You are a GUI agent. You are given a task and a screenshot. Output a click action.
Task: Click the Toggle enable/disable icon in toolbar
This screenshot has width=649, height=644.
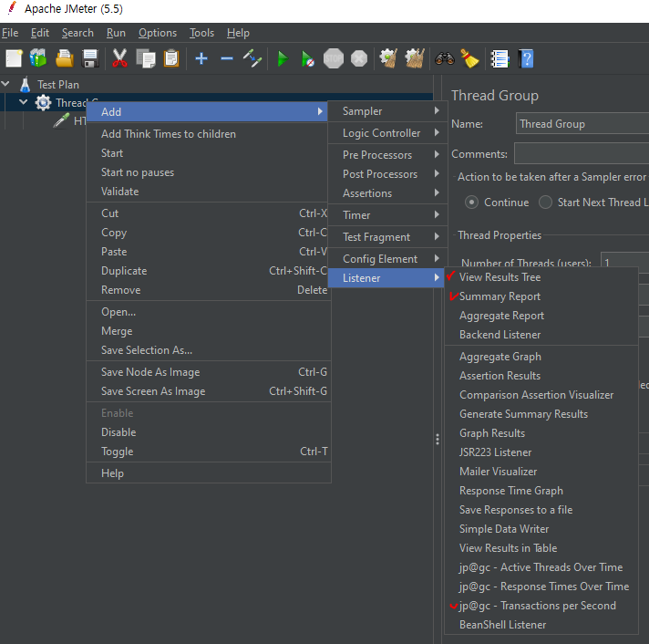click(x=252, y=58)
